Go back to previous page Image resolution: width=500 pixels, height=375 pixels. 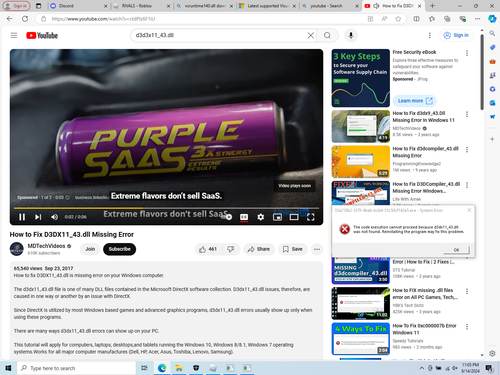10,19
